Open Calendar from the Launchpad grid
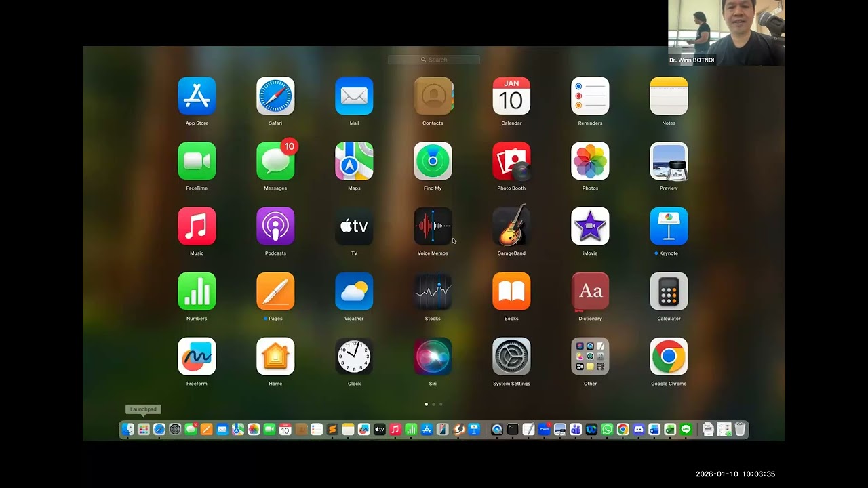The width and height of the screenshot is (868, 488). tap(511, 96)
